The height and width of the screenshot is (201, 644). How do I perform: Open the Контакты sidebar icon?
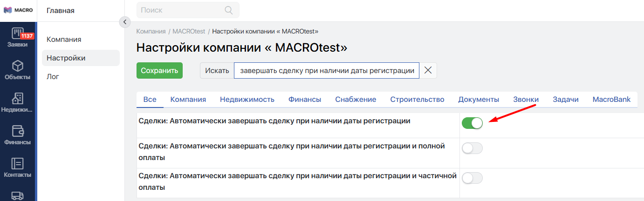coord(18,163)
